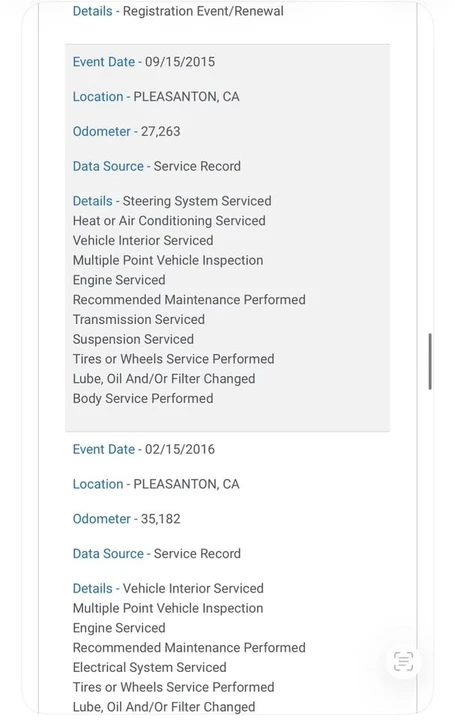The image size is (455, 720).
Task: Select Electrical System Serviced entry
Action: click(150, 667)
